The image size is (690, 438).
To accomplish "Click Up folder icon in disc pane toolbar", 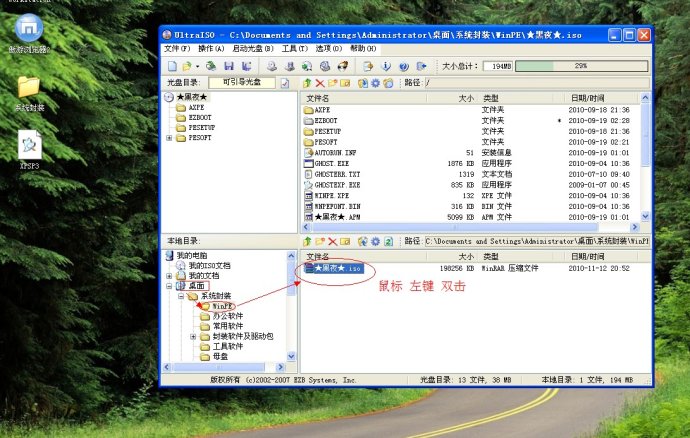I will click(x=307, y=83).
